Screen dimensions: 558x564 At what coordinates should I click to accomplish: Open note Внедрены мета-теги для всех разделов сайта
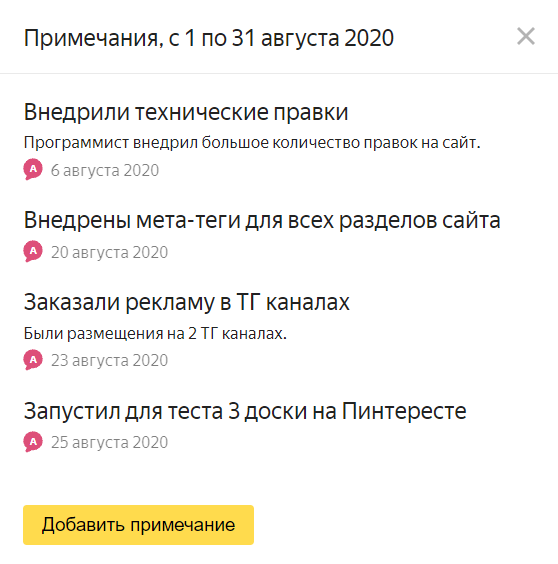click(x=262, y=220)
